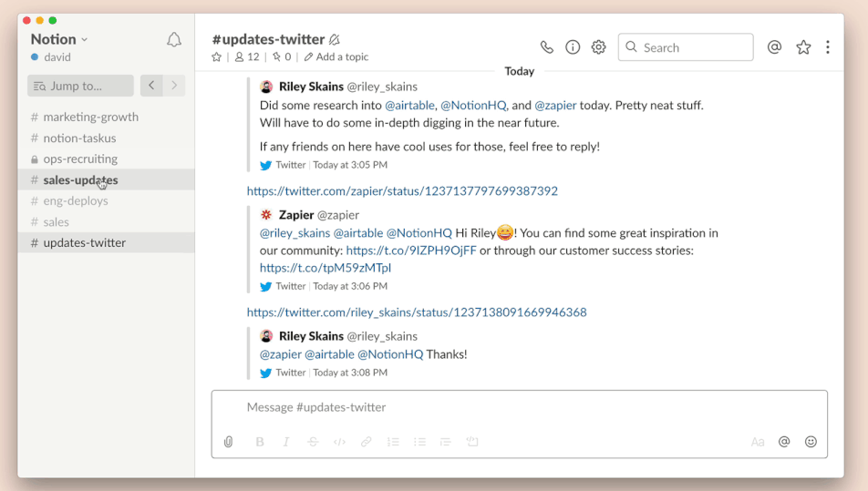Open the riley_skains status tweet link
The height and width of the screenshot is (491, 868).
417,312
